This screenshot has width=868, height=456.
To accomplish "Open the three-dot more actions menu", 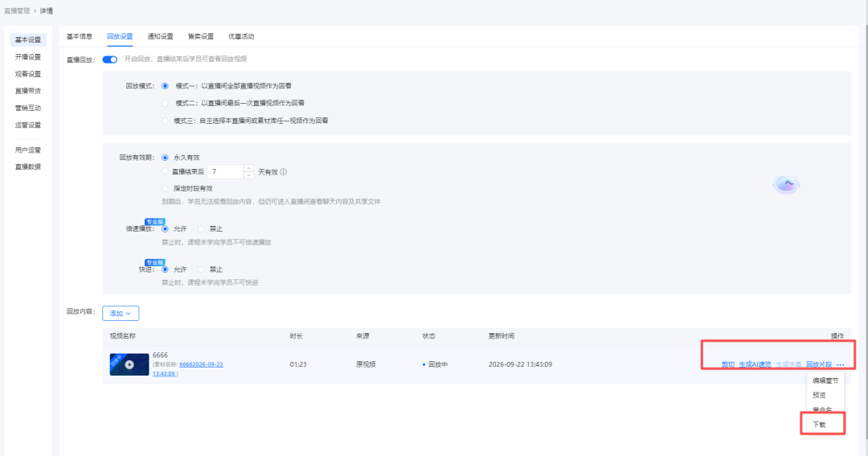I will 841,364.
